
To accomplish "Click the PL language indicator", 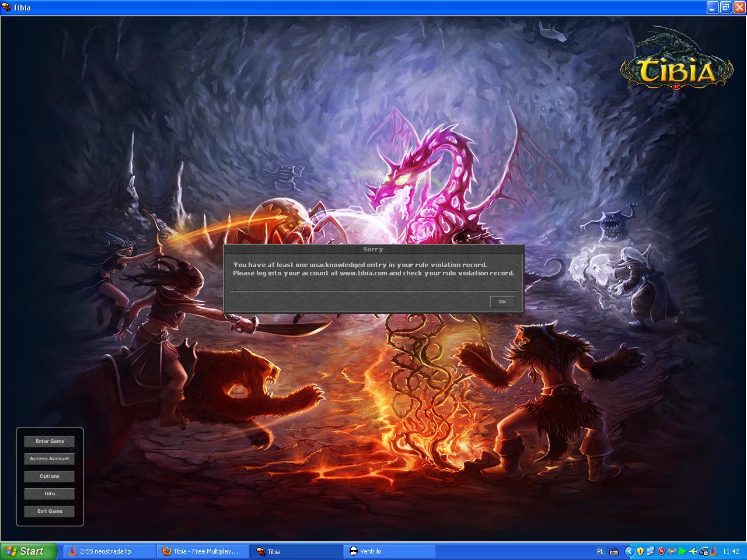I will 601,551.
